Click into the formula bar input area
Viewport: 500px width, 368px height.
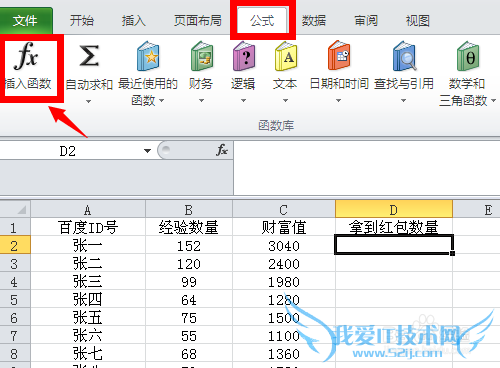(x=367, y=168)
